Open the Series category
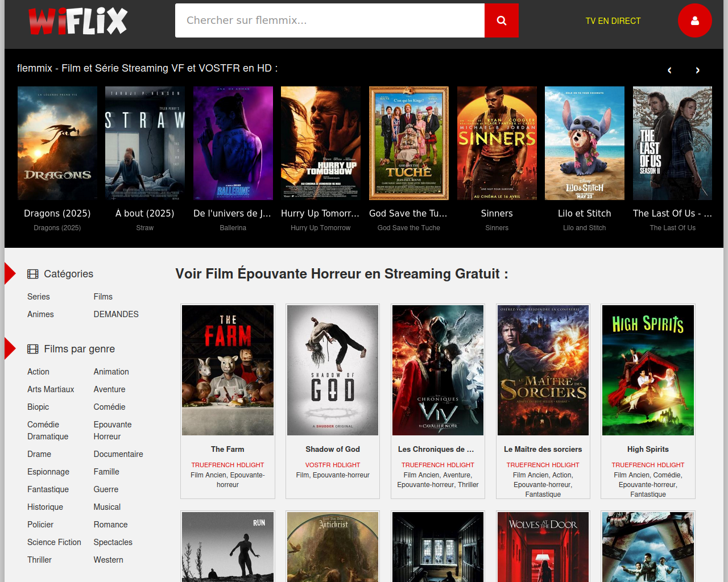Image resolution: width=728 pixels, height=582 pixels. point(39,297)
